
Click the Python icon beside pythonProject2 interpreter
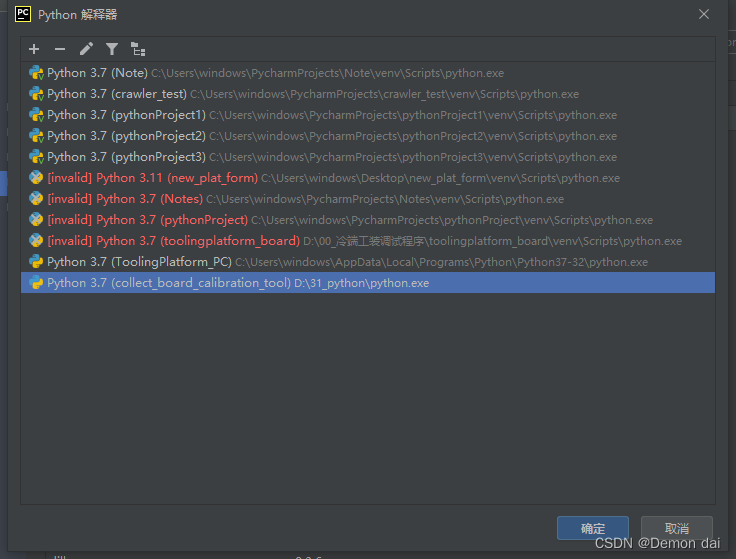click(x=36, y=136)
